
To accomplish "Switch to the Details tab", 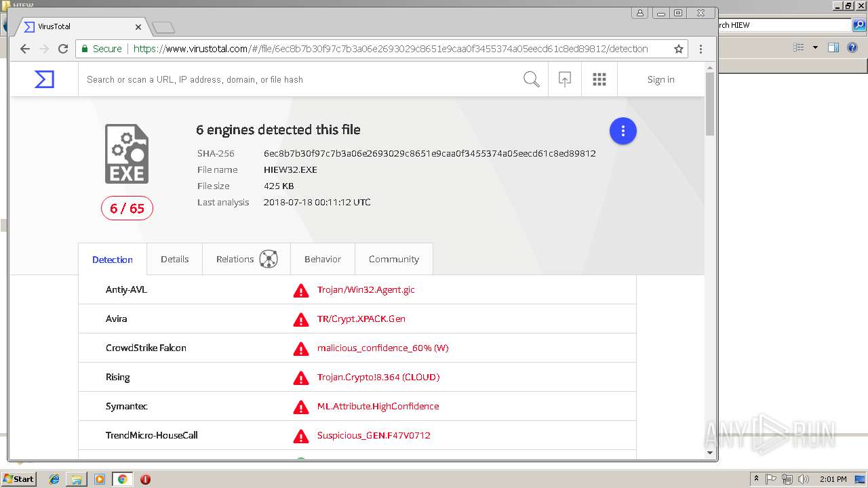I will (x=174, y=259).
